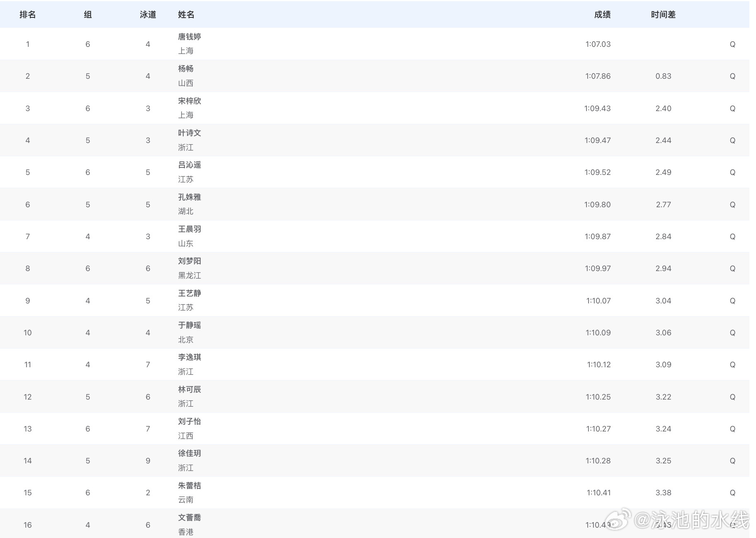Screen dimensions: 756x538
Task: Click the region label 黑龙江 under 刘梦阳
Action: coord(190,275)
